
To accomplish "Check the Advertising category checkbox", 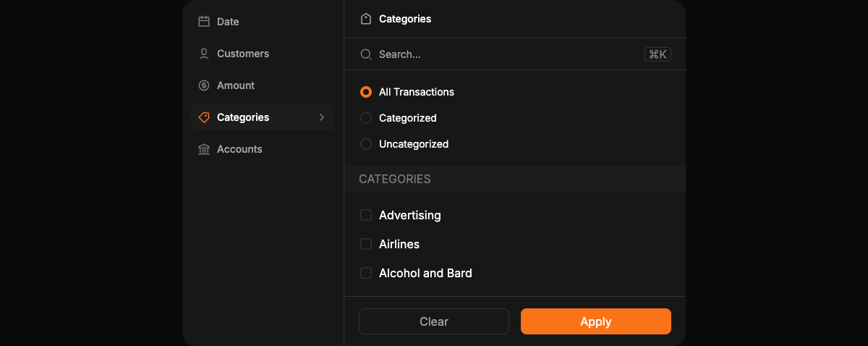I will click(x=366, y=215).
